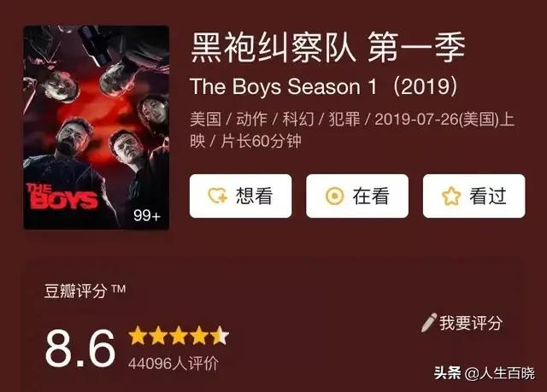Image resolution: width=547 pixels, height=392 pixels.
Task: Tap the 8.6 Douban score
Action: pos(80,348)
